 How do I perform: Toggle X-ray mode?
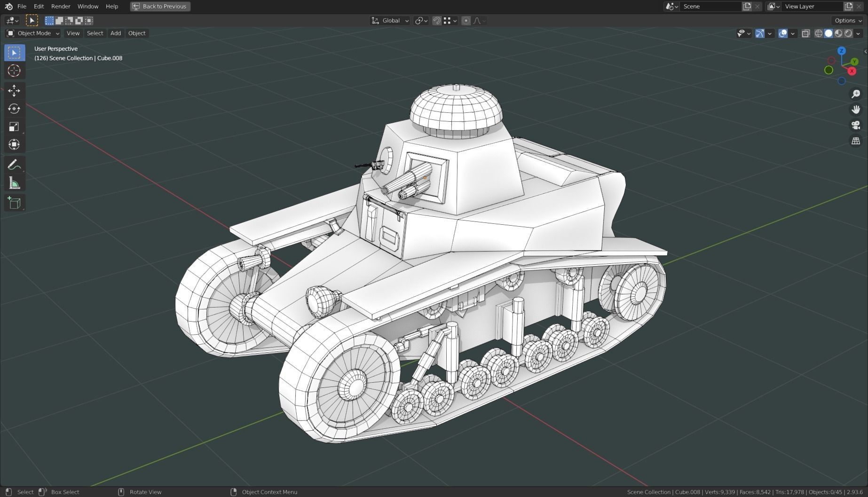click(806, 33)
